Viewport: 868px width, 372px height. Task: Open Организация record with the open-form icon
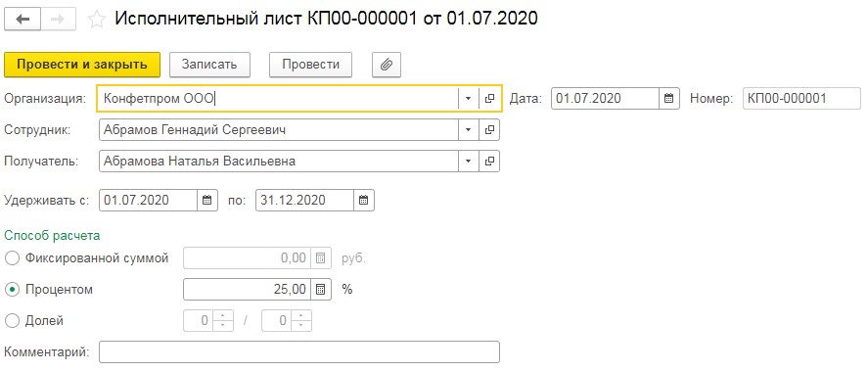(489, 99)
